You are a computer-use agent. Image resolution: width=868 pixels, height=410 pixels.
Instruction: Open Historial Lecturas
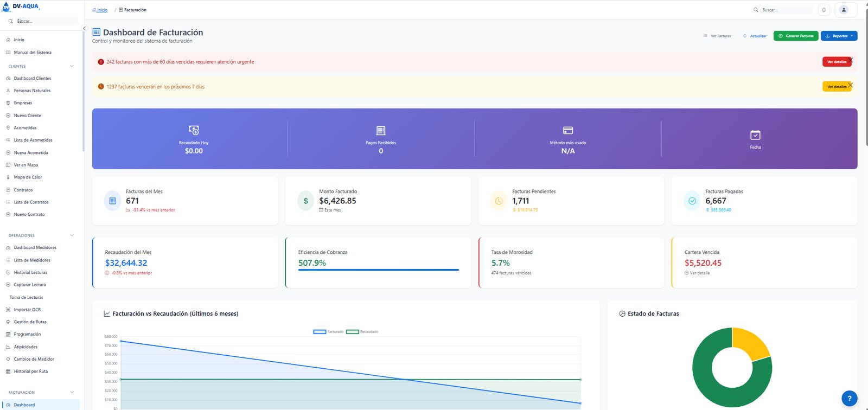click(x=40, y=272)
